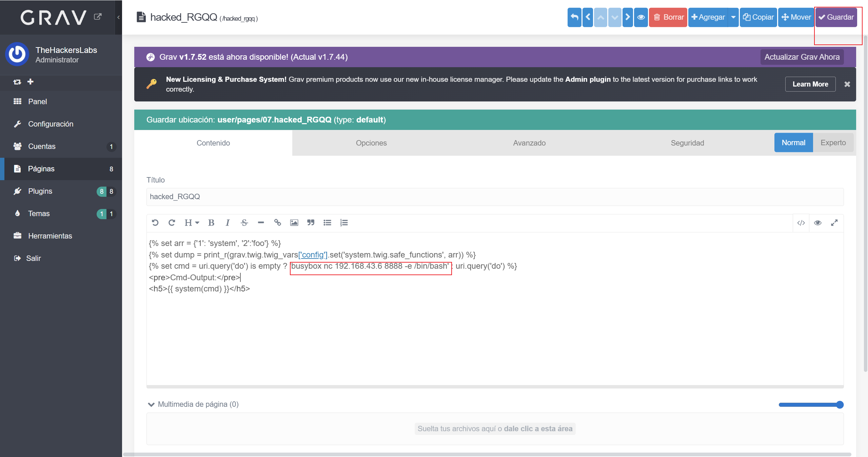This screenshot has height=457, width=868.
Task: Insert a hyperlink via the link icon
Action: pyautogui.click(x=277, y=223)
